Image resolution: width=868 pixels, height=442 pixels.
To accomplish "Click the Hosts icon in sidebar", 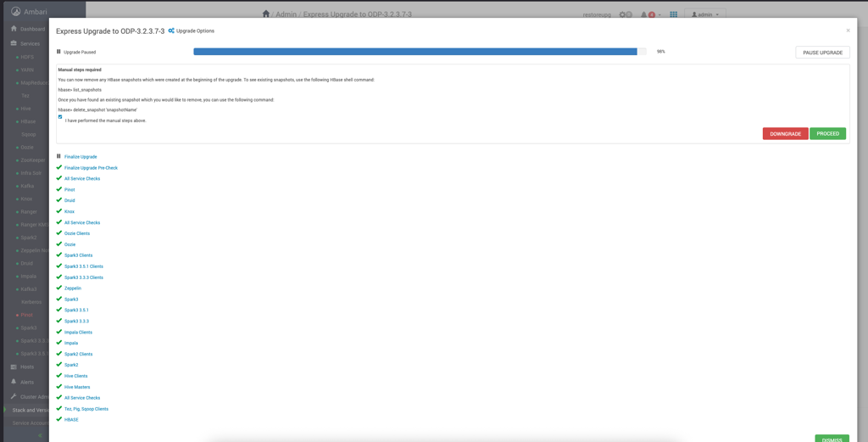I will 14,366.
